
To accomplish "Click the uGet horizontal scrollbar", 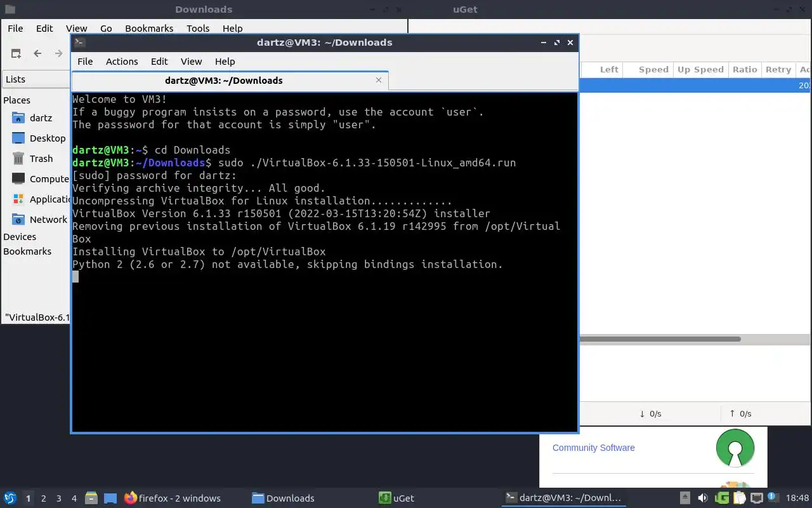I will 660,339.
